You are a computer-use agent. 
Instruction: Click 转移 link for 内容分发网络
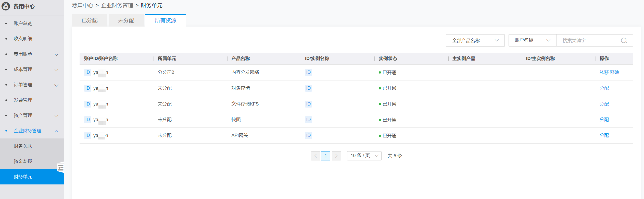604,72
